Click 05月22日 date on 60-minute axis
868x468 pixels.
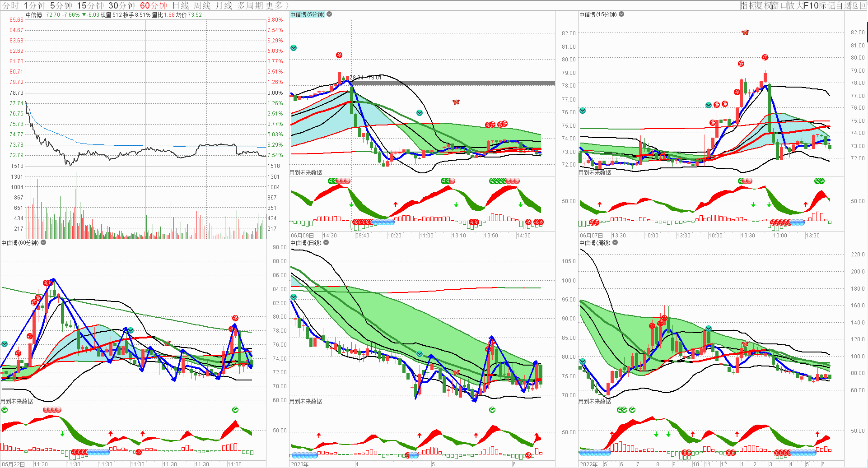(x=14, y=464)
